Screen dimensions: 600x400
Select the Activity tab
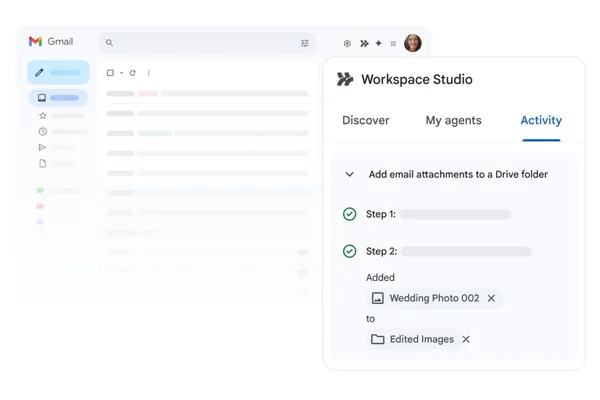tap(541, 121)
